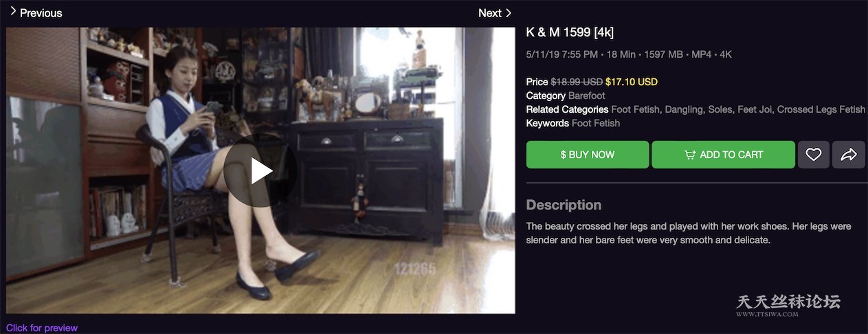Open the Barefoot category link
Image resolution: width=868 pixels, height=334 pixels.
click(x=586, y=96)
